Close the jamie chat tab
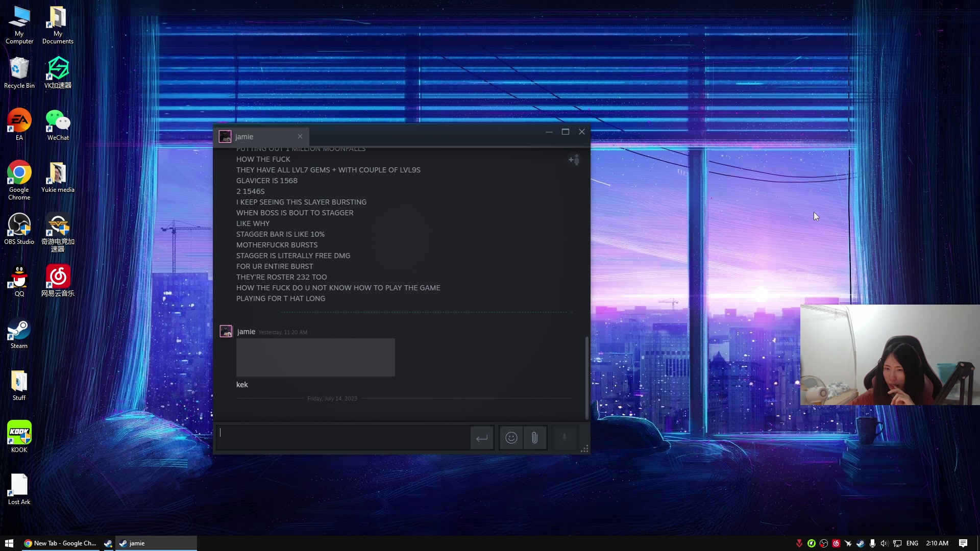The height and width of the screenshot is (551, 980). 300,136
